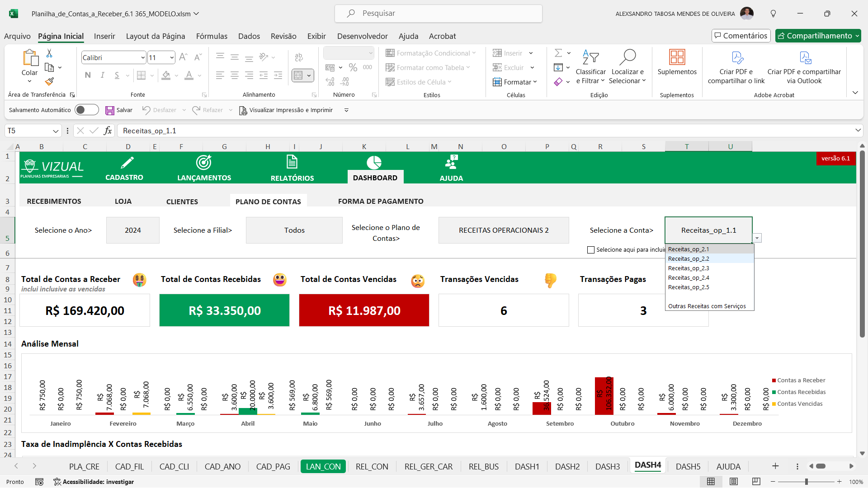This screenshot has width=868, height=488.
Task: Click the Compartilhamento button
Action: [x=815, y=36]
